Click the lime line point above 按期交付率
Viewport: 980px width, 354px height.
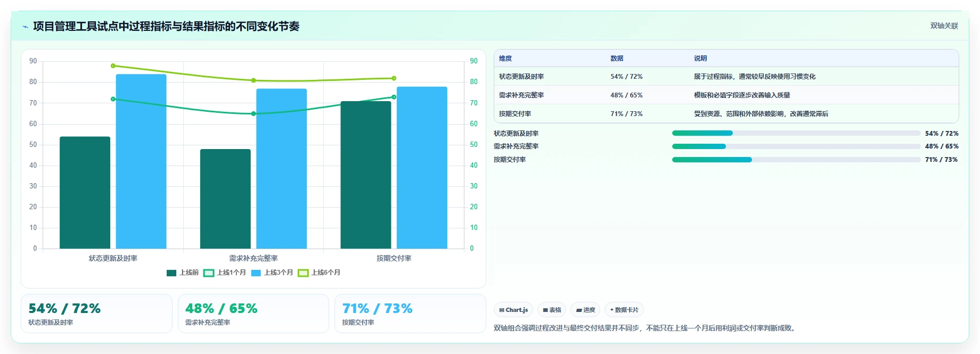(x=394, y=78)
